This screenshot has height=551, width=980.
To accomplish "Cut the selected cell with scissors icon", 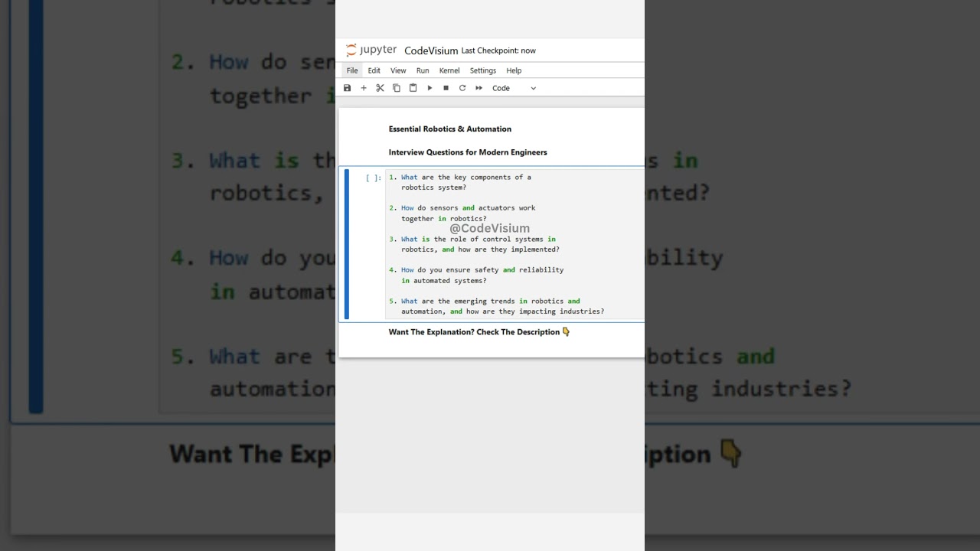I will coord(380,88).
